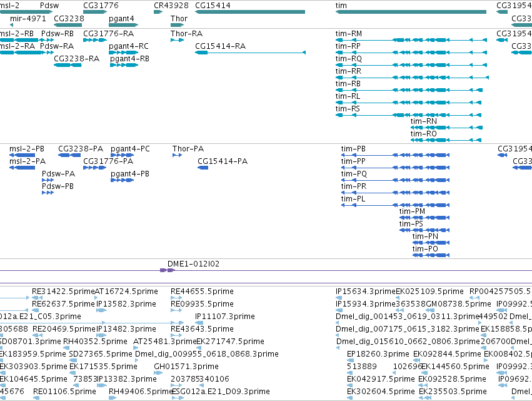Open the CG15414 gene feature
This screenshot has width=532, height=401.
tap(250, 12)
